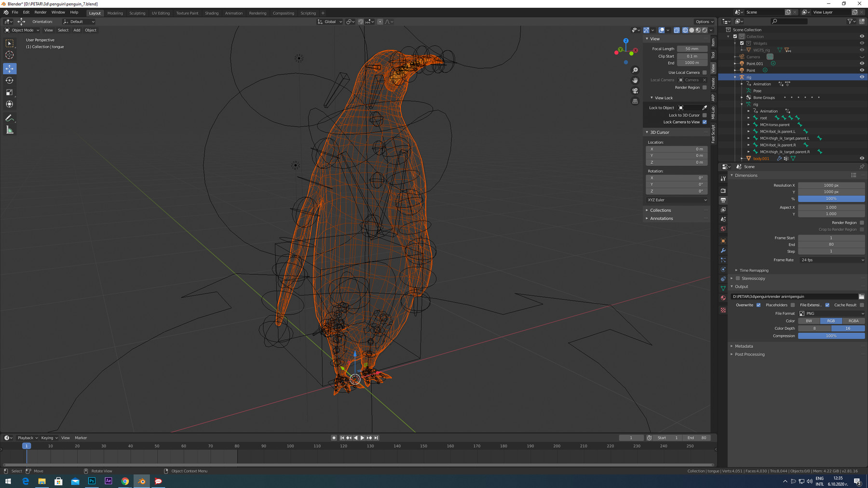Open the Render menu
Image resolution: width=868 pixels, height=488 pixels.
coord(40,12)
